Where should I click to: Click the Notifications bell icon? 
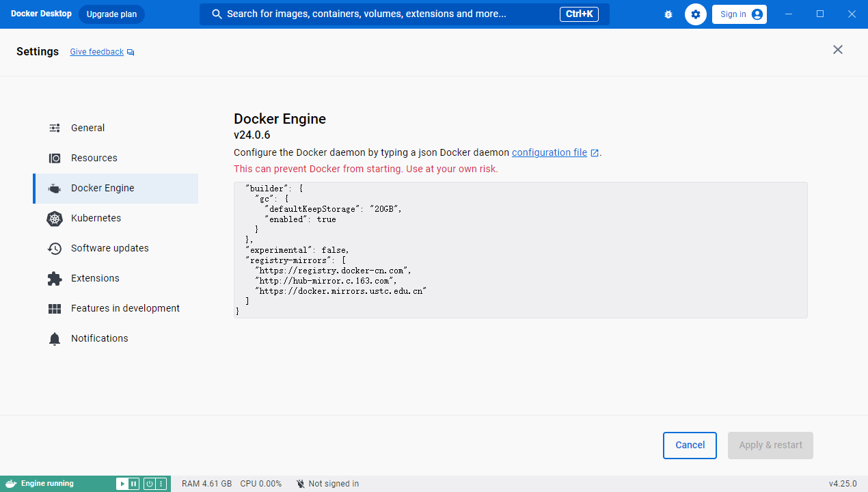55,339
